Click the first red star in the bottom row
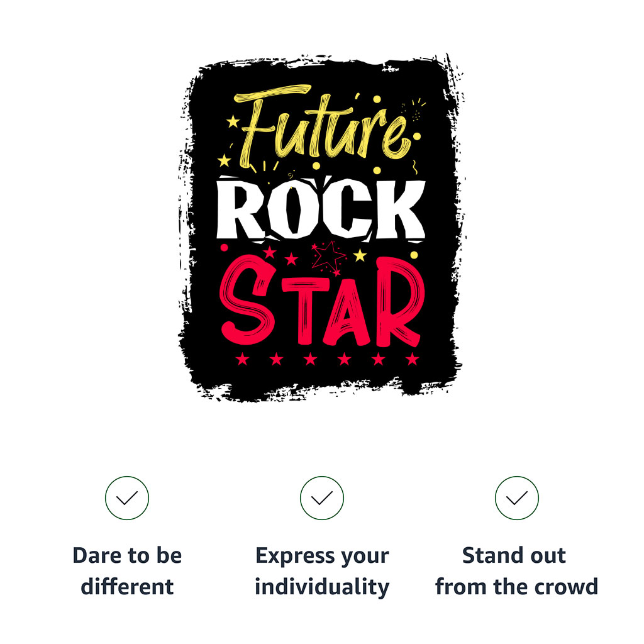The height and width of the screenshot is (644, 644). point(243,360)
